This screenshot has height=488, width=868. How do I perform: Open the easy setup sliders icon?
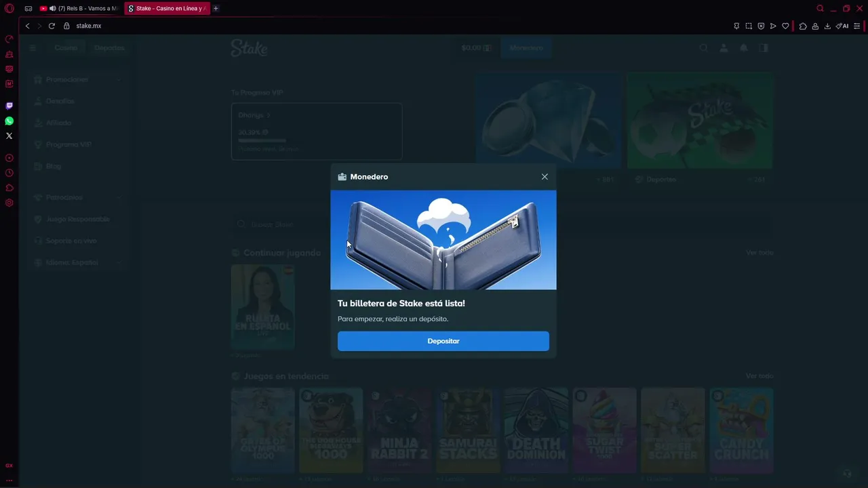coord(857,26)
